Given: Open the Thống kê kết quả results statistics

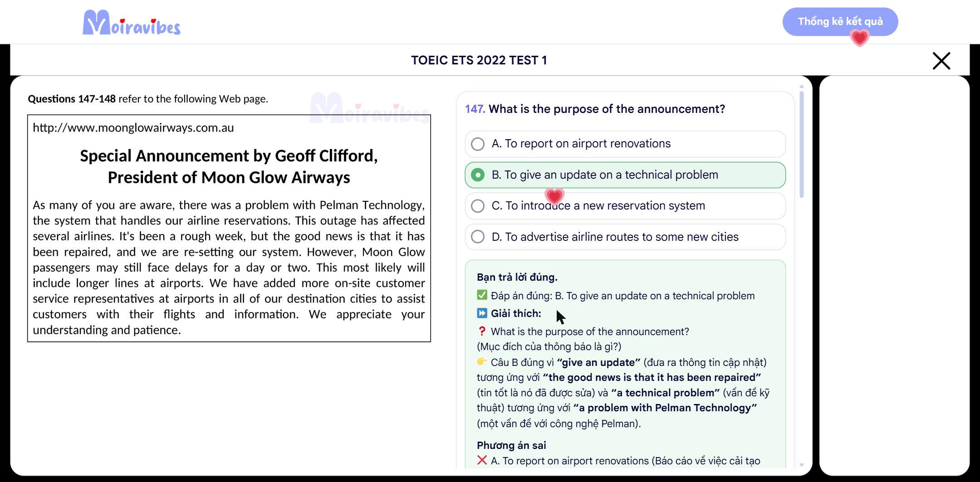Looking at the screenshot, I should click(x=840, y=21).
